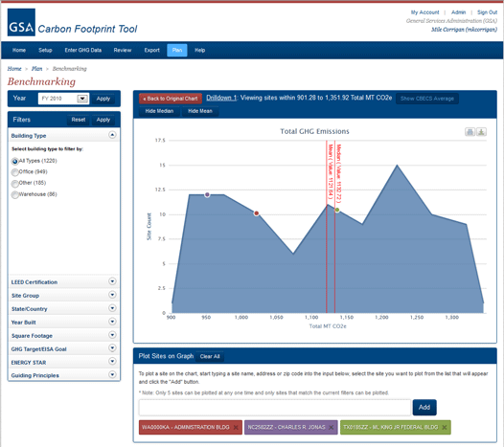
Task: Click the Drilldown 1 link
Action: point(221,98)
